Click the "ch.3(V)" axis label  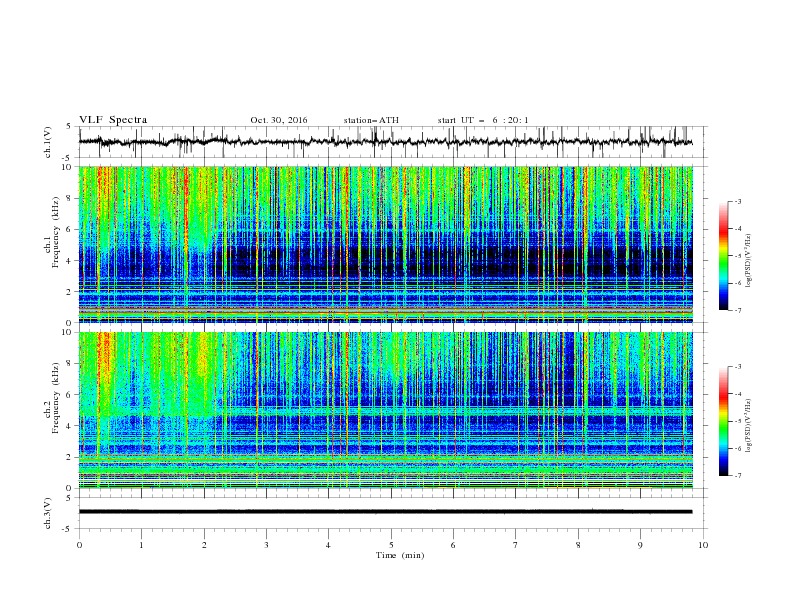coord(48,513)
